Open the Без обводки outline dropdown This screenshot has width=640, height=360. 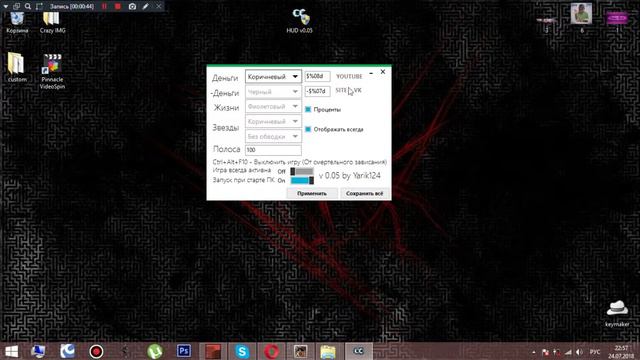point(273,136)
